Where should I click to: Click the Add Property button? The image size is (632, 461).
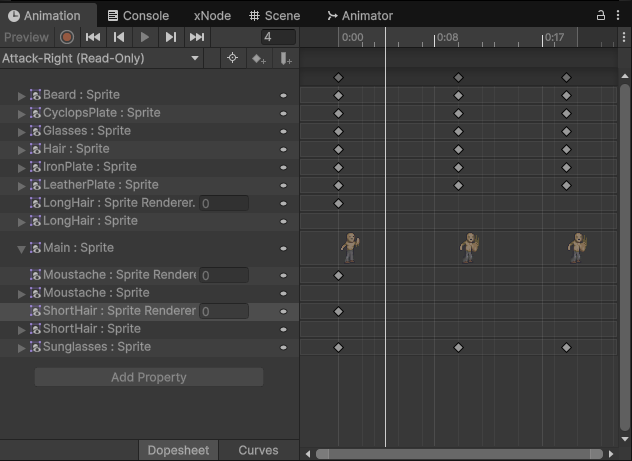point(149,377)
